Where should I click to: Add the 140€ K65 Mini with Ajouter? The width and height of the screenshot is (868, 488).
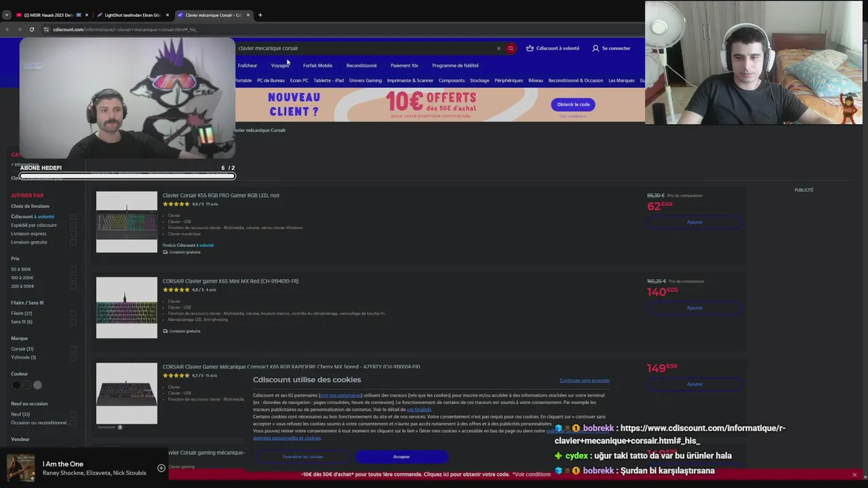(694, 308)
